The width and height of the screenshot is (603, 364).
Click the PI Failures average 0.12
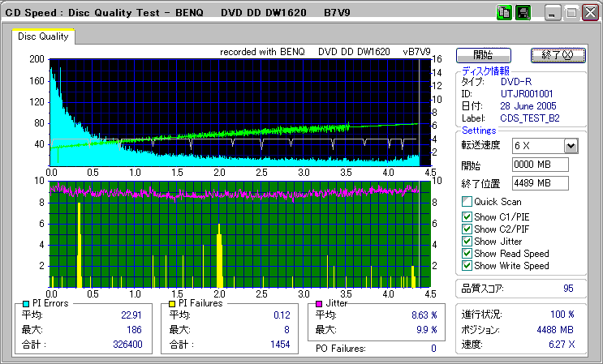click(282, 315)
